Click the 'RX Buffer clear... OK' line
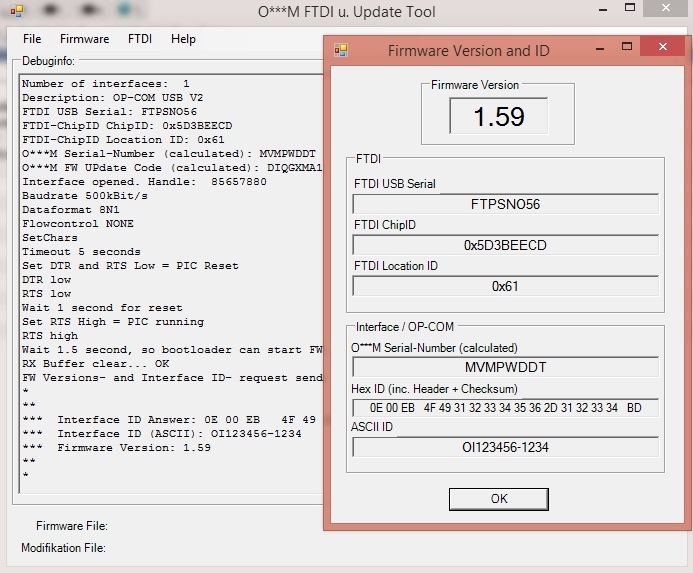Screen dimensions: 693x573 [x=95, y=364]
